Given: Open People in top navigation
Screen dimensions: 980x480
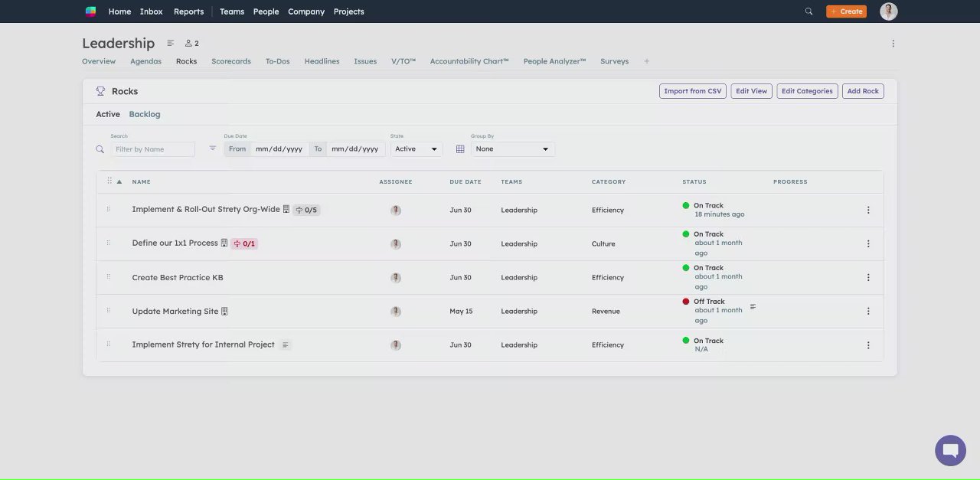Looking at the screenshot, I should 266,11.
